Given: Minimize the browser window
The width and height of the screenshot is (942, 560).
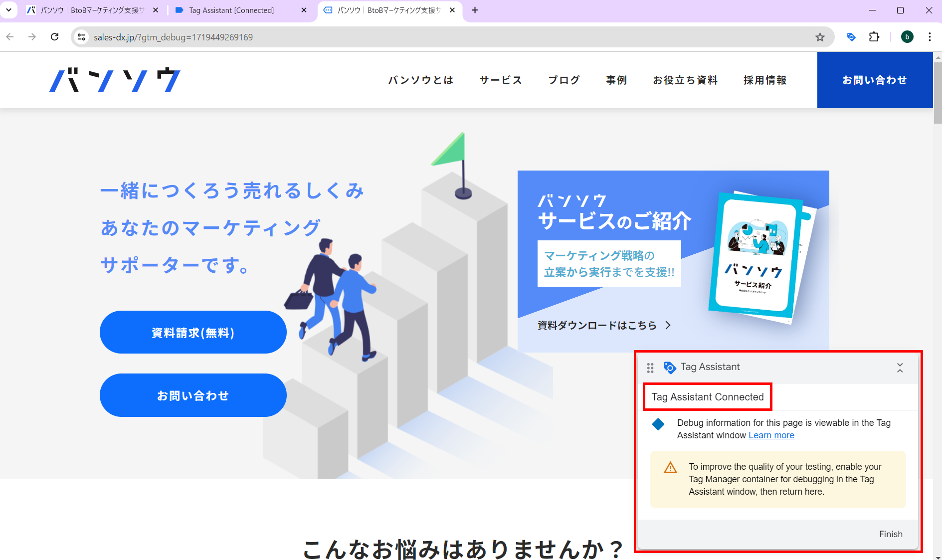Looking at the screenshot, I should coord(872,10).
